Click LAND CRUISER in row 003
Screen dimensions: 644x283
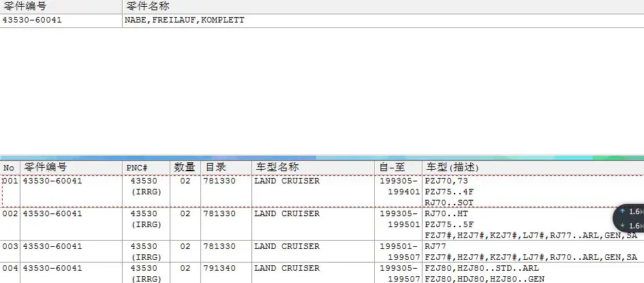287,246
